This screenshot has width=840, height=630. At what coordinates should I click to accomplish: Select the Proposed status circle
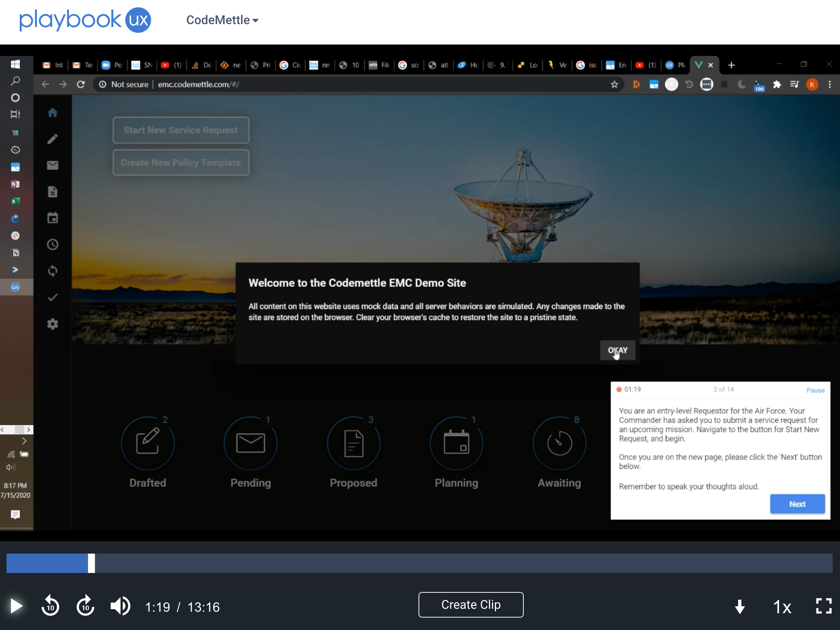tap(354, 443)
